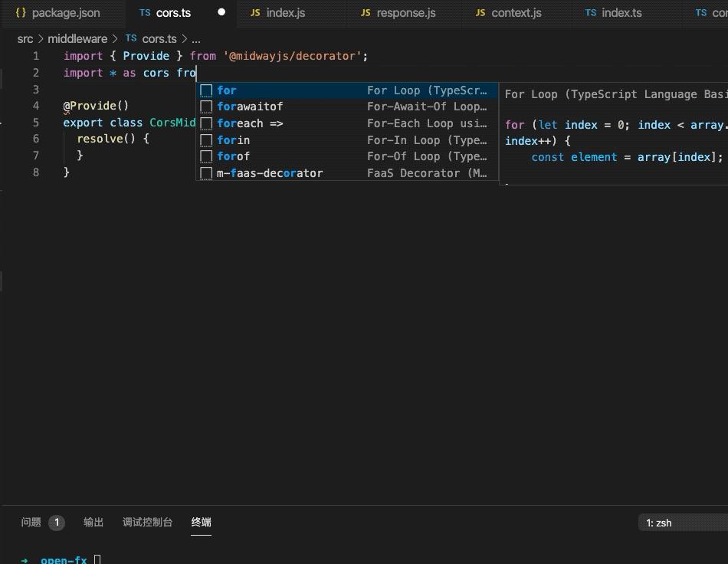Select the 'forof' snippet suggestion
Image resolution: width=728 pixels, height=564 pixels.
347,156
